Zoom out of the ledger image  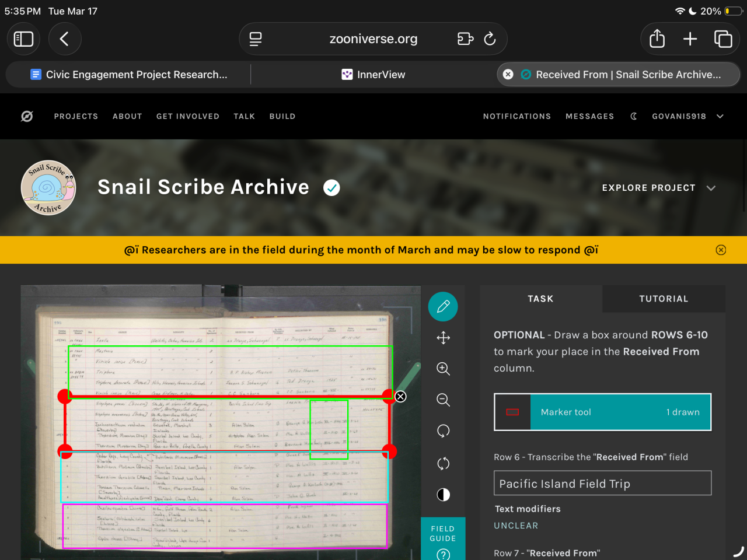pyautogui.click(x=443, y=400)
